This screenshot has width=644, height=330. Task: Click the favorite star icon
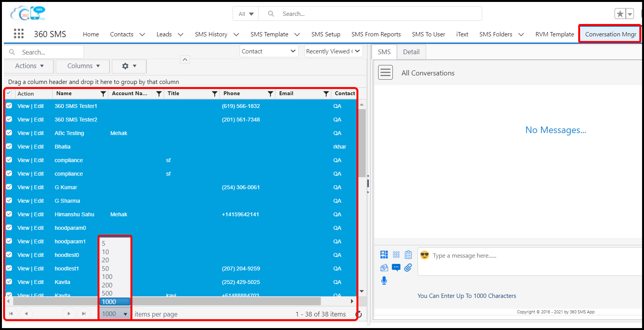(620, 14)
